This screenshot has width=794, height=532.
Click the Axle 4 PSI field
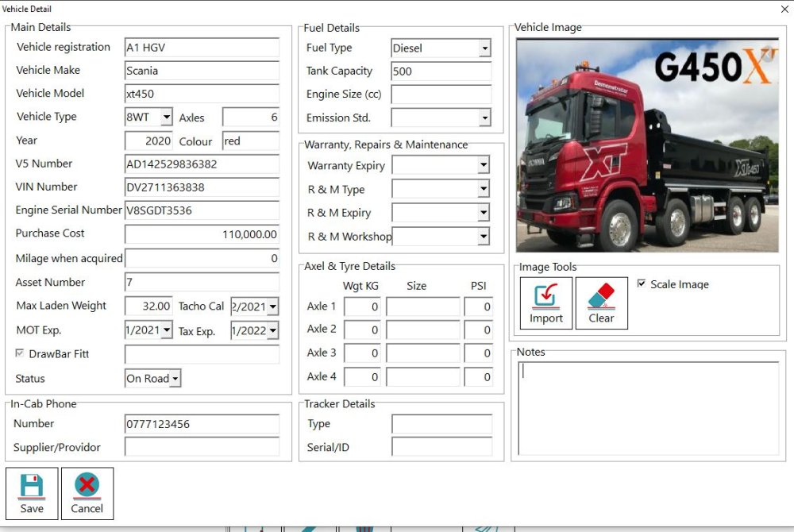479,377
